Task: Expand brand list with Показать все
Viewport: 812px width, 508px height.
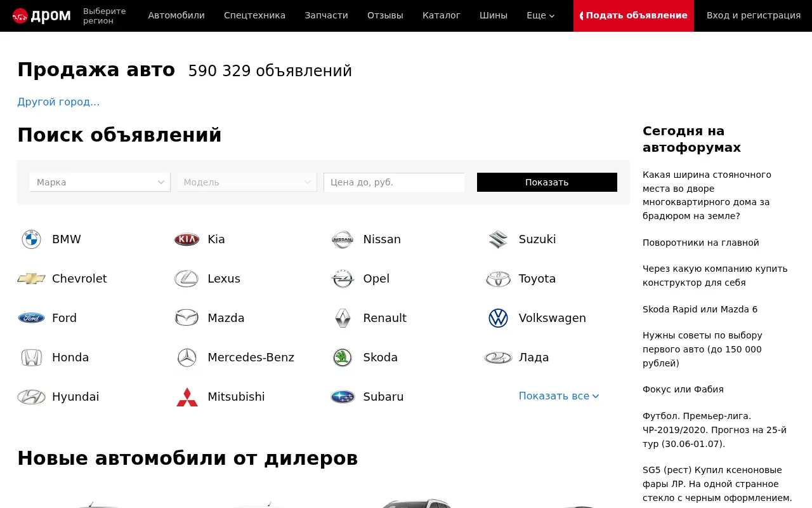Action: [559, 396]
